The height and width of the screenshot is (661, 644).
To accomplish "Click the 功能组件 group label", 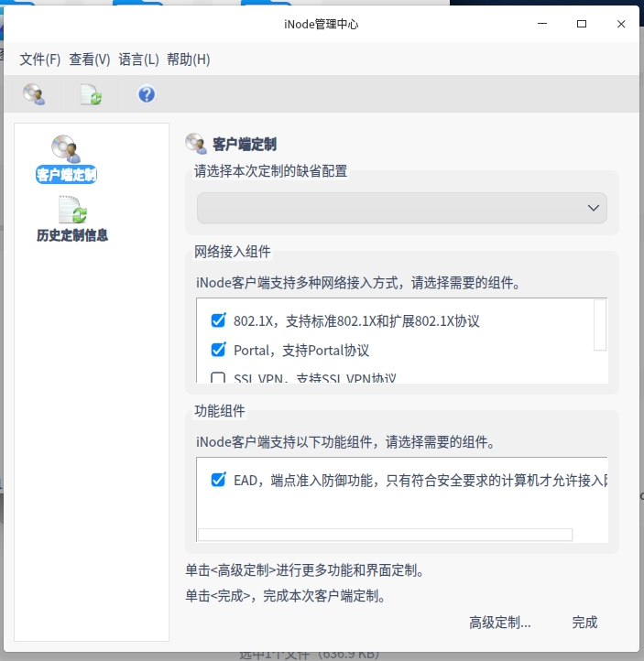I will point(220,410).
